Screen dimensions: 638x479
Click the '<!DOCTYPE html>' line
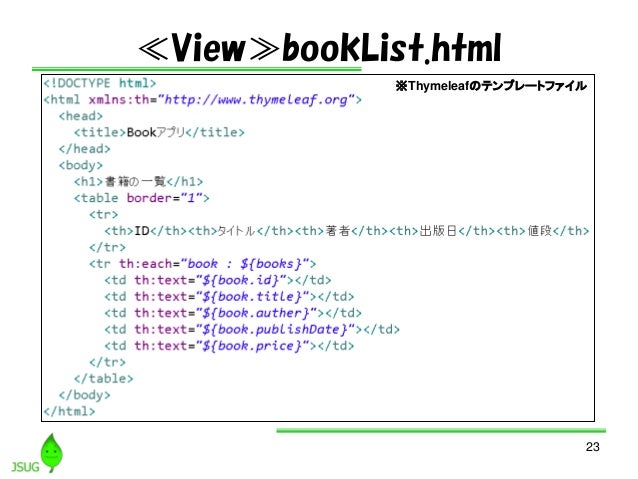100,83
